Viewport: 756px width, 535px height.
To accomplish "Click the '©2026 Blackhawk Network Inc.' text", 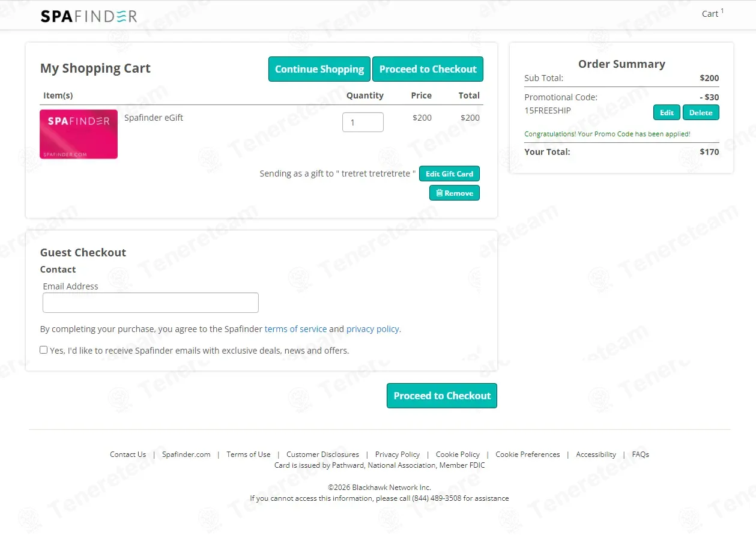I will (x=380, y=488).
